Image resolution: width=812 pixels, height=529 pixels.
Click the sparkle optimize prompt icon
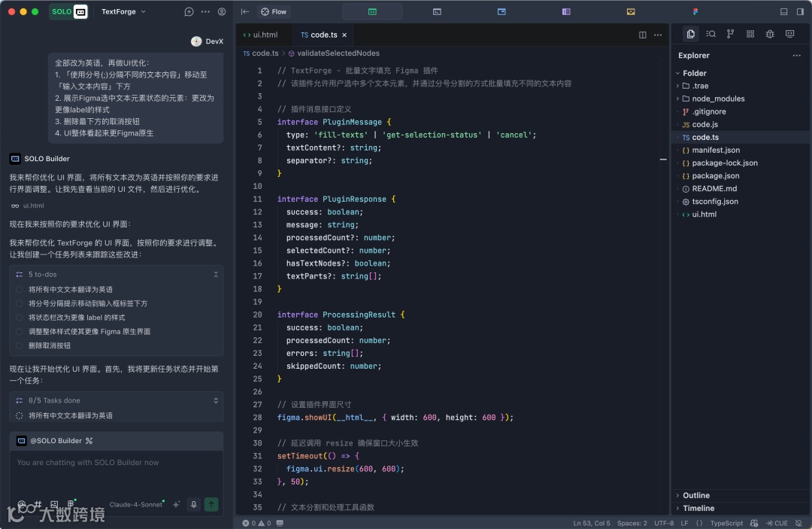[x=176, y=505]
